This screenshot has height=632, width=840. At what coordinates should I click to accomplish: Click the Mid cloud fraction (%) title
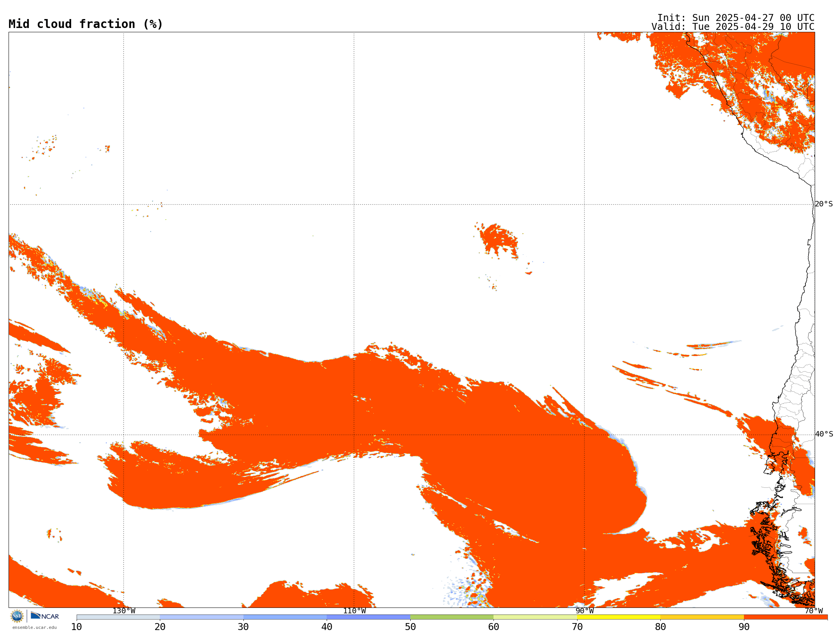coord(86,24)
